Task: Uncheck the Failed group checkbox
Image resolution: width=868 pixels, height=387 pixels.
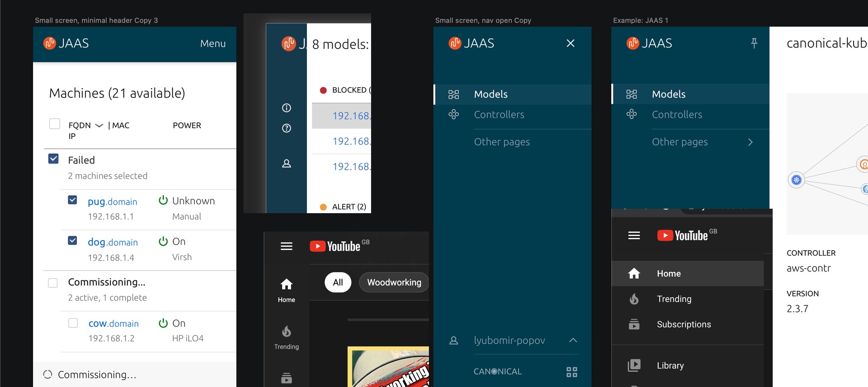Action: [x=53, y=159]
